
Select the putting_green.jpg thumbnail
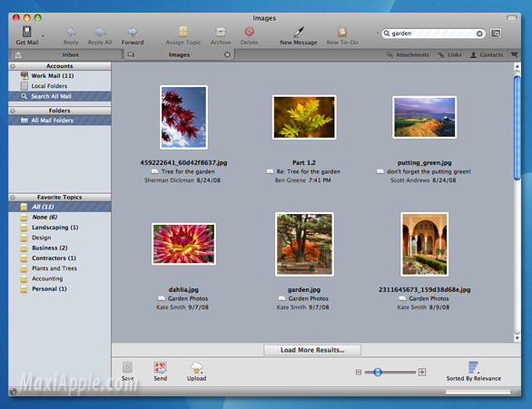[425, 117]
